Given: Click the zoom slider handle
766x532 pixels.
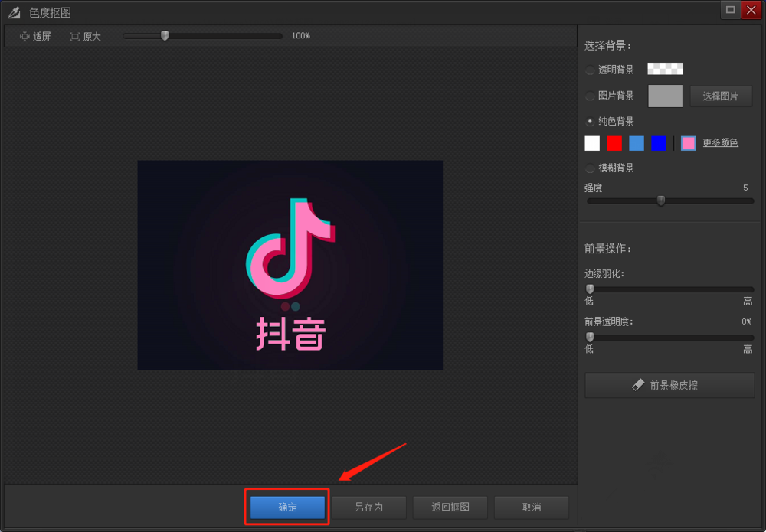Looking at the screenshot, I should point(165,36).
